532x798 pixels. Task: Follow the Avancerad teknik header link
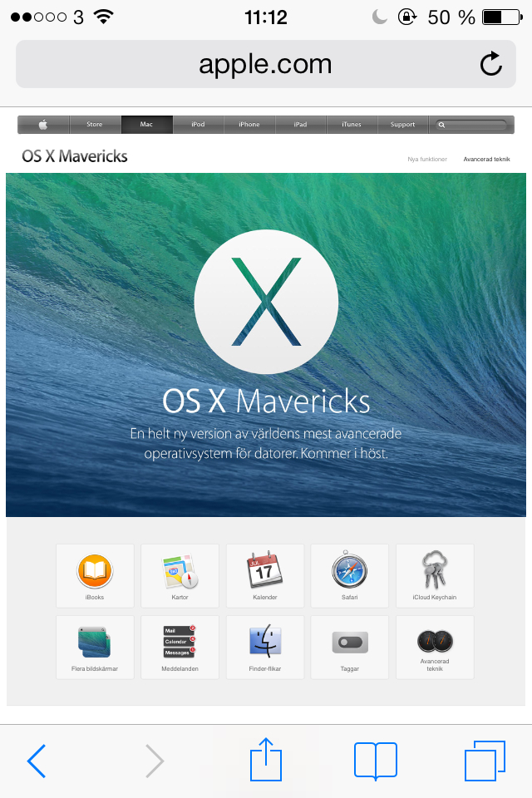coord(486,159)
